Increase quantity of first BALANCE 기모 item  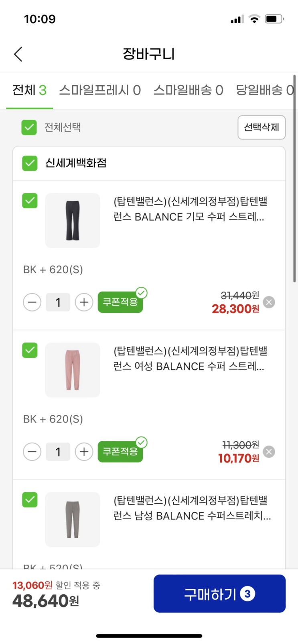click(84, 302)
